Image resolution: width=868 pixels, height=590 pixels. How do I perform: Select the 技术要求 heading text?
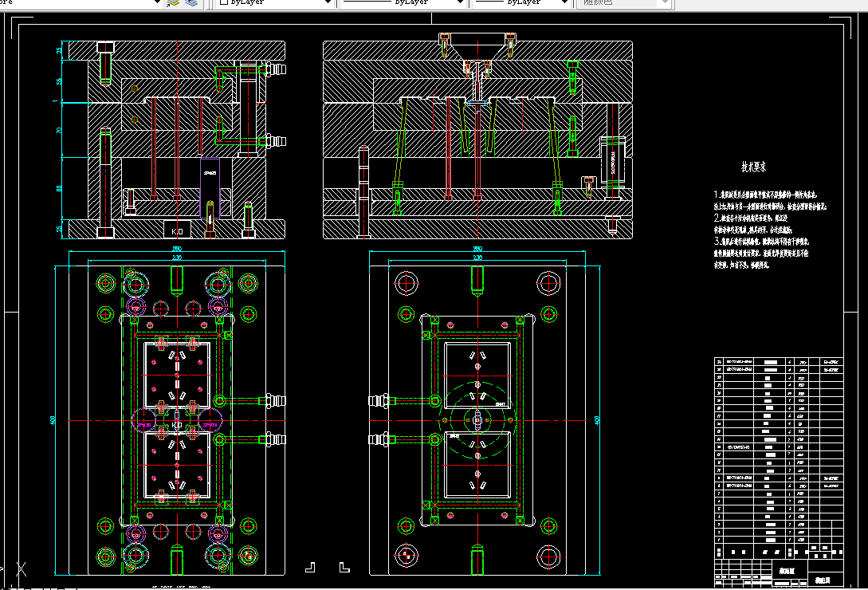click(x=753, y=167)
